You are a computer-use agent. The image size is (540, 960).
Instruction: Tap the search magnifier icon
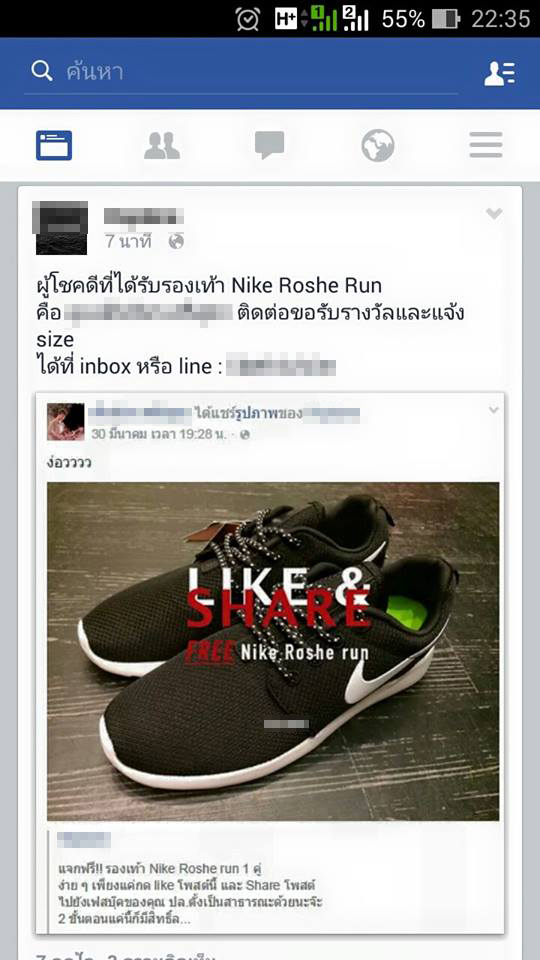click(42, 72)
